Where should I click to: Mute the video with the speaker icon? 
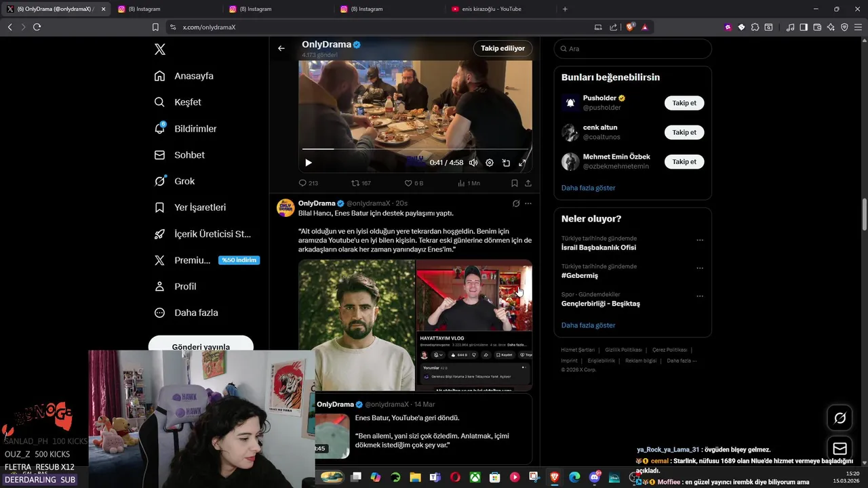coord(473,163)
